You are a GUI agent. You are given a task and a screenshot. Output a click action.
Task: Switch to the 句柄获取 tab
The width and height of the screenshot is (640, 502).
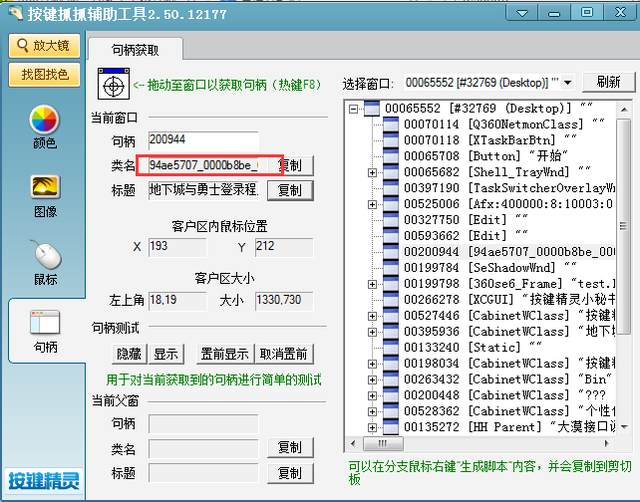click(x=136, y=50)
